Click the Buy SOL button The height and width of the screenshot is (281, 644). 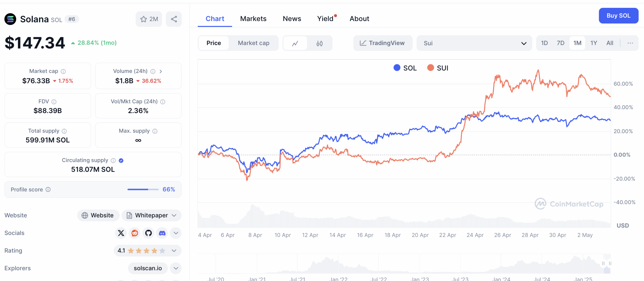[618, 16]
